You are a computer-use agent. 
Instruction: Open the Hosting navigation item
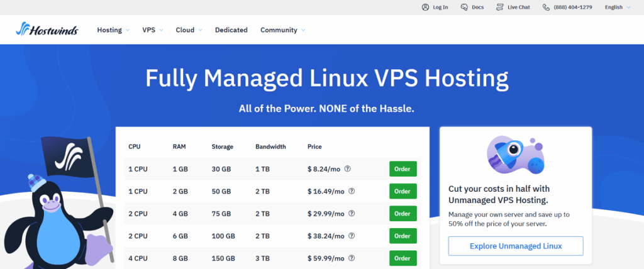click(109, 30)
